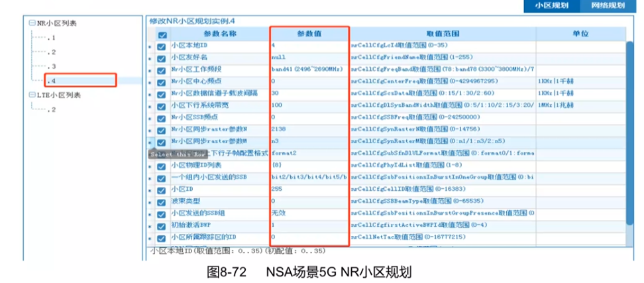The height and width of the screenshot is (283, 644).
Task: Uncheck the 小区ID row checkbox
Action: [x=162, y=191]
